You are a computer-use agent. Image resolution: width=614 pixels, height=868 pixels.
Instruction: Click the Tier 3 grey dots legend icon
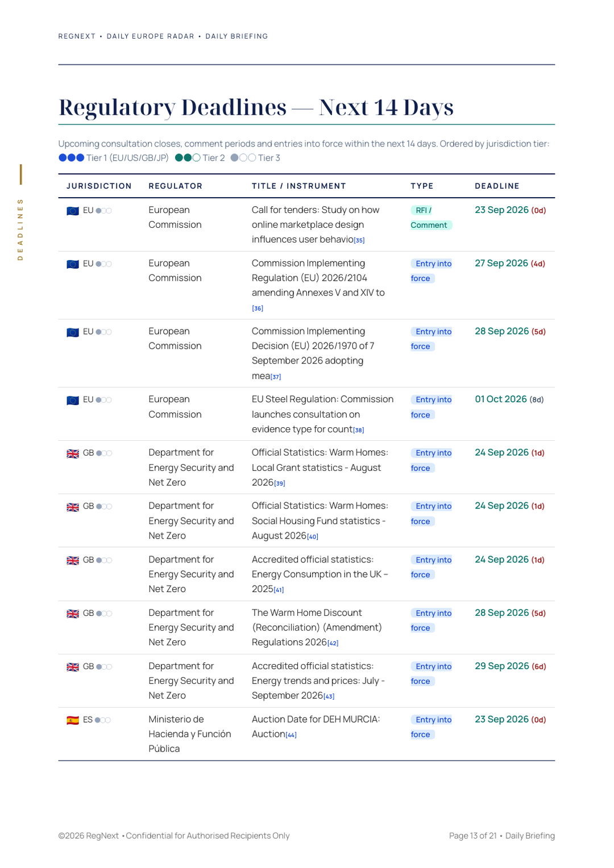[x=243, y=158]
